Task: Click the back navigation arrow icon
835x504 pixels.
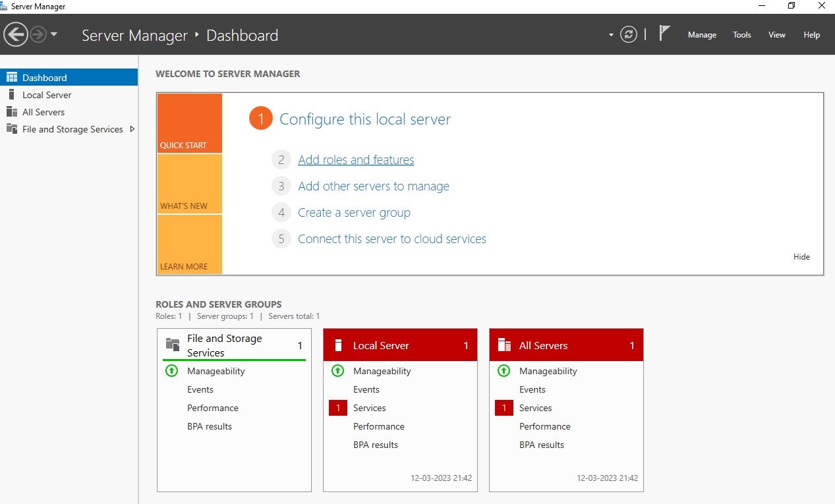Action: coord(16,34)
